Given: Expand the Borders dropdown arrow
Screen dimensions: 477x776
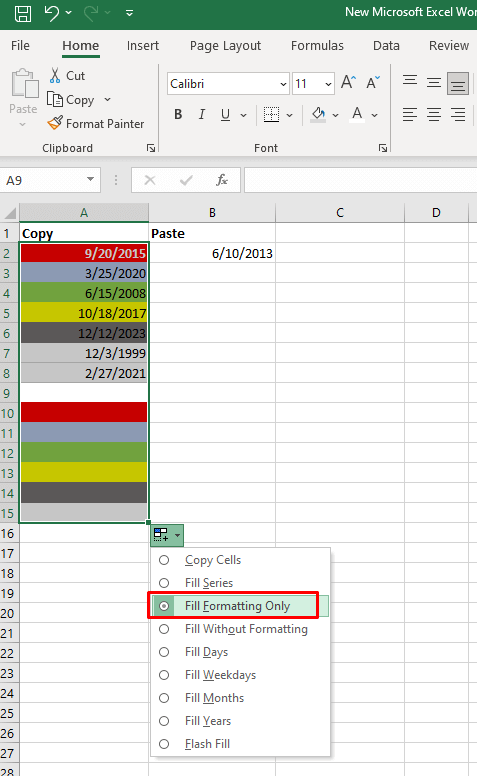Looking at the screenshot, I should (x=289, y=115).
